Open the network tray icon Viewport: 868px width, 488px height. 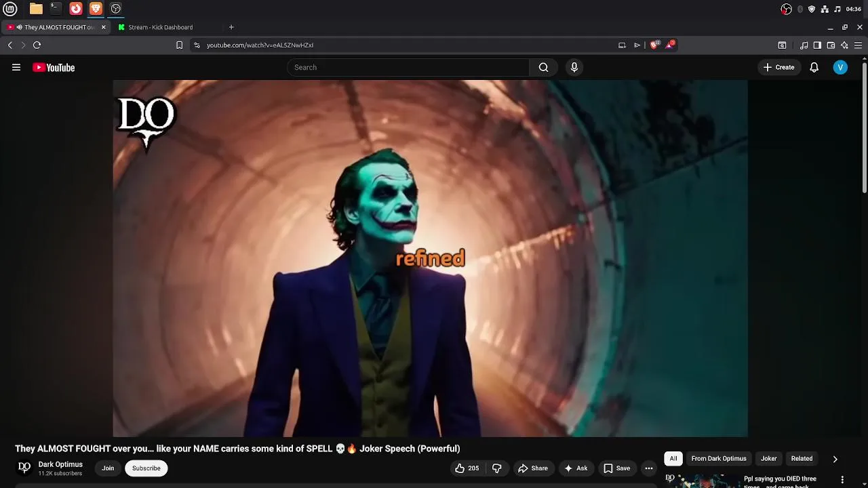[825, 9]
